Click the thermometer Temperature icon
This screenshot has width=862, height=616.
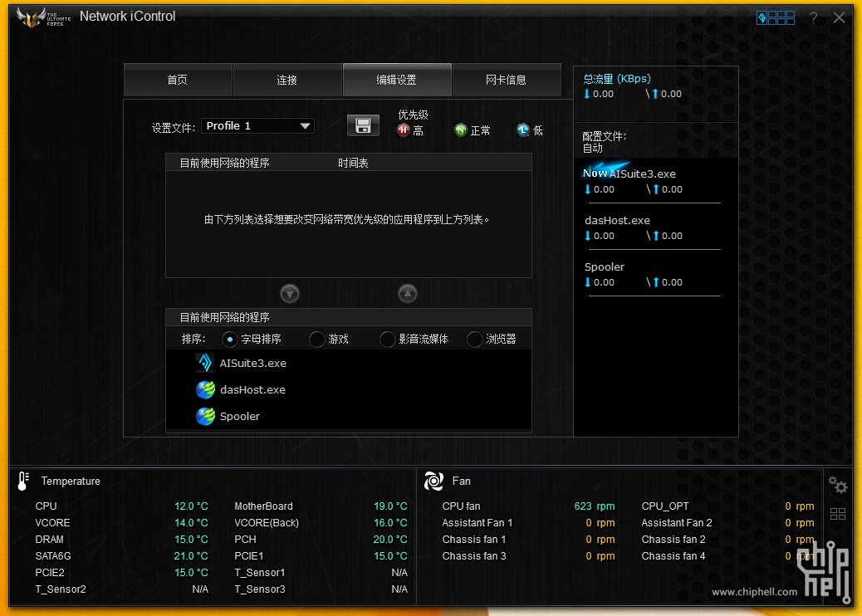23,482
